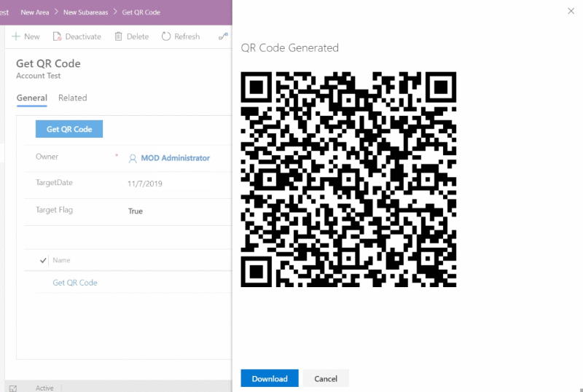The width and height of the screenshot is (583, 392).
Task: Click the generated QR code image
Action: tap(348, 179)
